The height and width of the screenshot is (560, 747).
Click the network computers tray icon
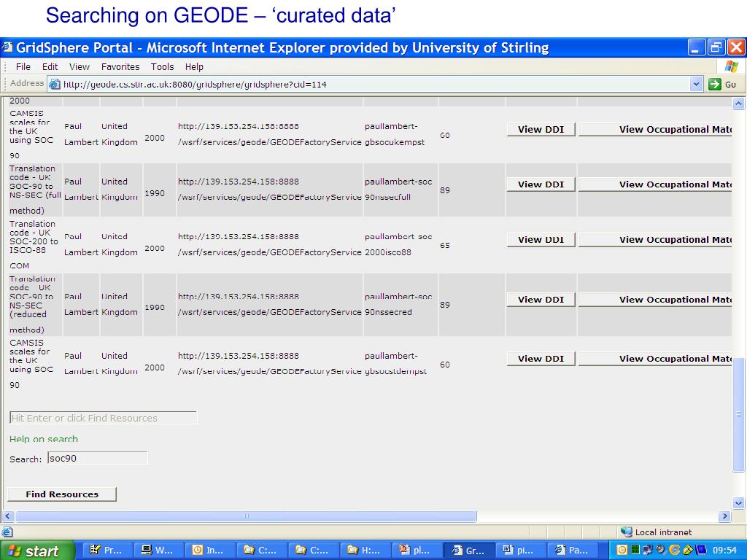click(648, 550)
